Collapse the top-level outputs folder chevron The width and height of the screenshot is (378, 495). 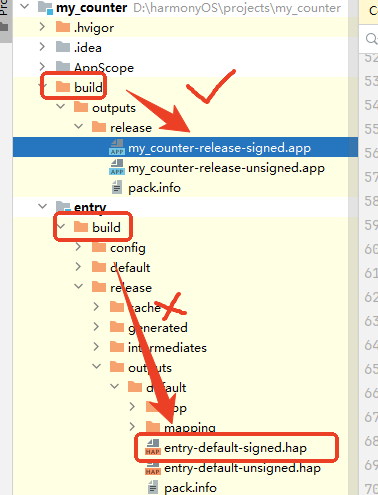coord(61,106)
